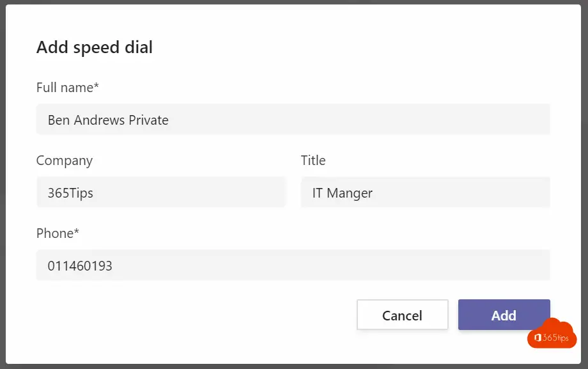Click the 'Phone*' label
Image resolution: width=588 pixels, height=369 pixels.
pyautogui.click(x=58, y=233)
